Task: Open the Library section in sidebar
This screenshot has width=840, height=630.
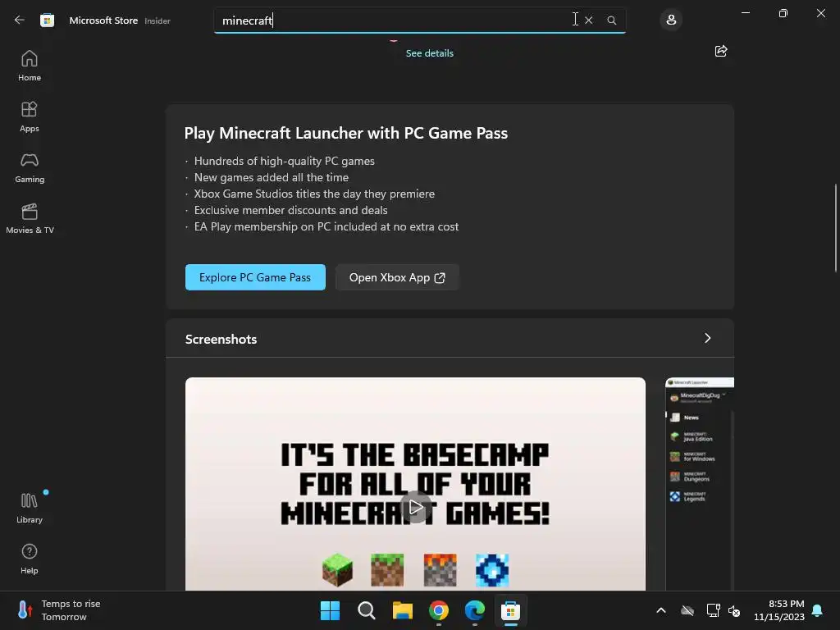Action: [x=30, y=508]
